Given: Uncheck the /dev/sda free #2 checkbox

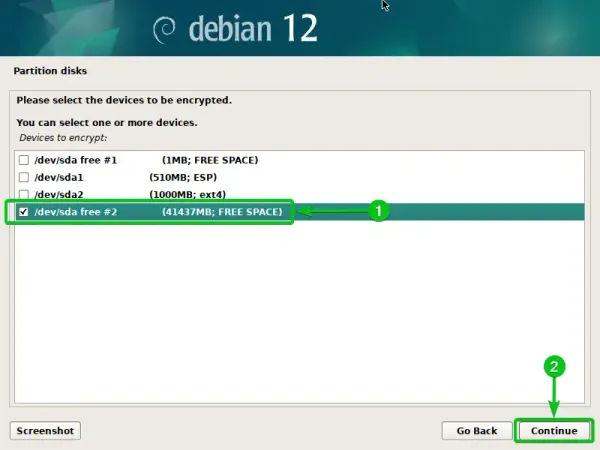Looking at the screenshot, I should [x=23, y=212].
